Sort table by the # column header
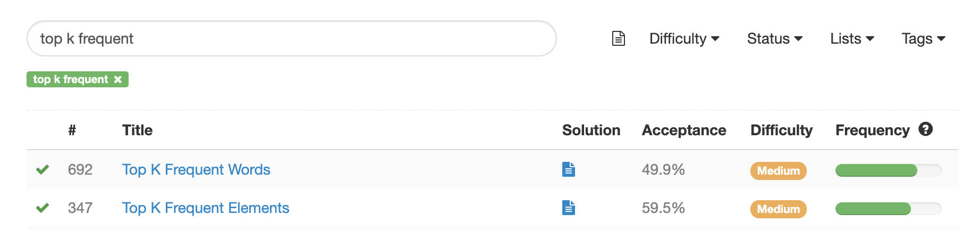The image size is (980, 230). pos(72,130)
